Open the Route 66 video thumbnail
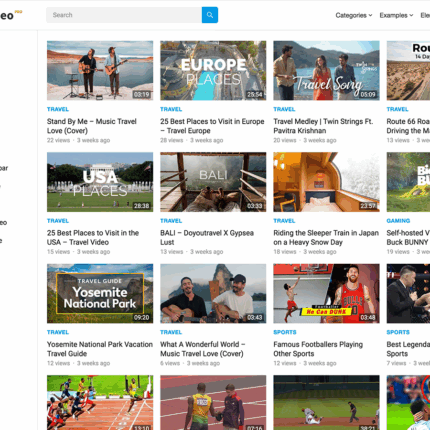430x430 pixels. pyautogui.click(x=408, y=71)
